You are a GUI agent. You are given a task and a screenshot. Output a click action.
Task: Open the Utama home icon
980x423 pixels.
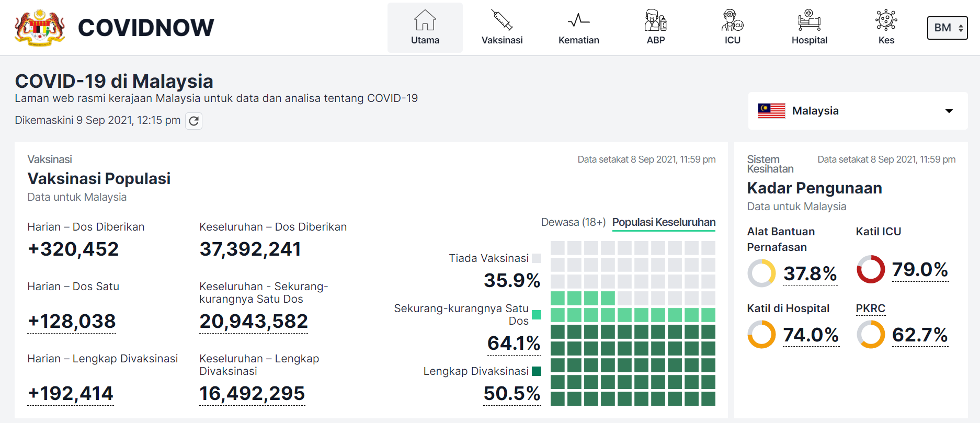pyautogui.click(x=425, y=21)
